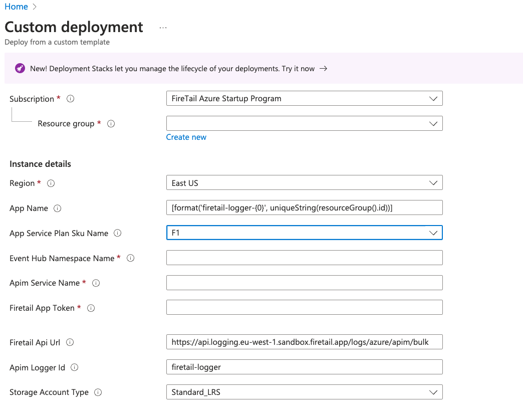Click the Firetail Api Url text field
The width and height of the screenshot is (523, 420).
(x=304, y=342)
